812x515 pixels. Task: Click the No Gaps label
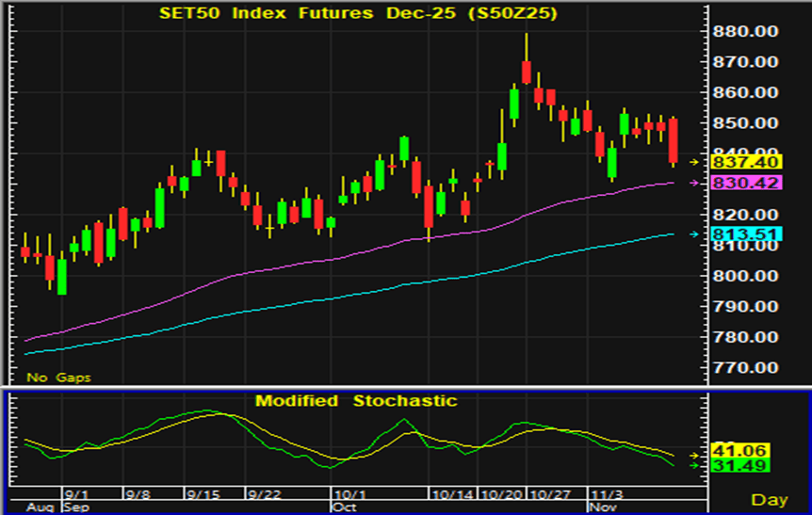click(x=53, y=378)
